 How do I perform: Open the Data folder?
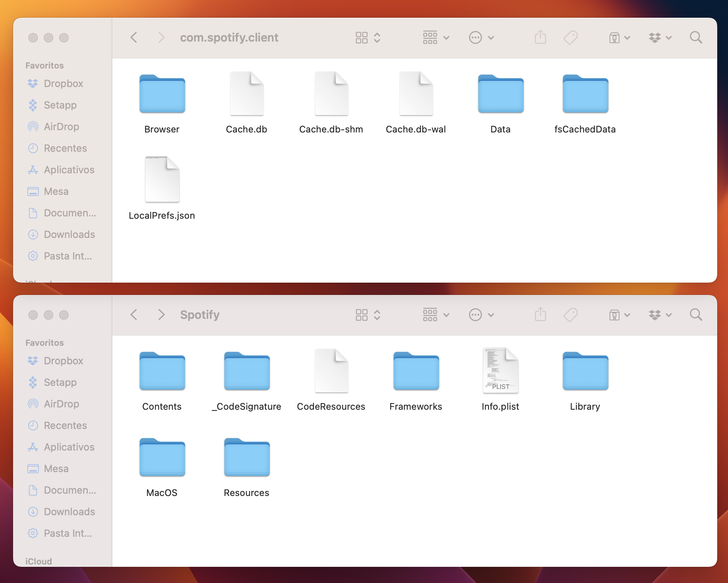[x=501, y=94]
